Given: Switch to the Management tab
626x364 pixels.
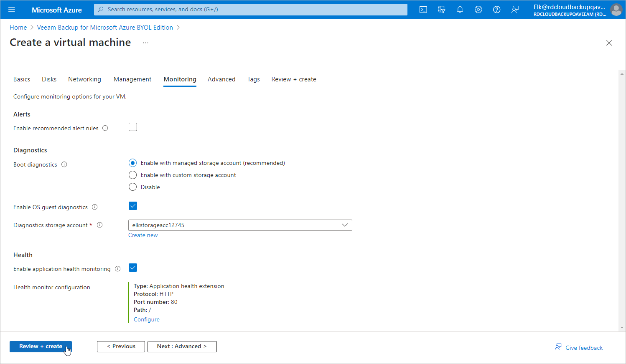Looking at the screenshot, I should coord(132,79).
